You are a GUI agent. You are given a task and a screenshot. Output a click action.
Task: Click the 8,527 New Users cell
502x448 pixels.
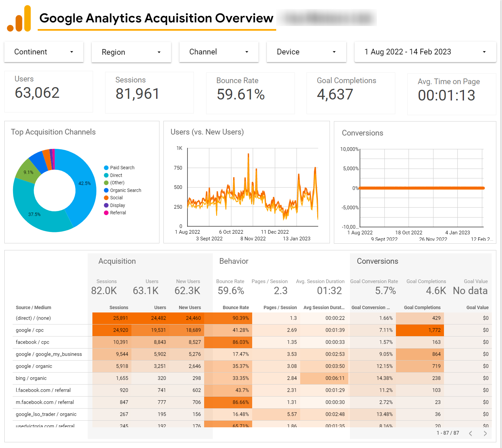(x=187, y=342)
